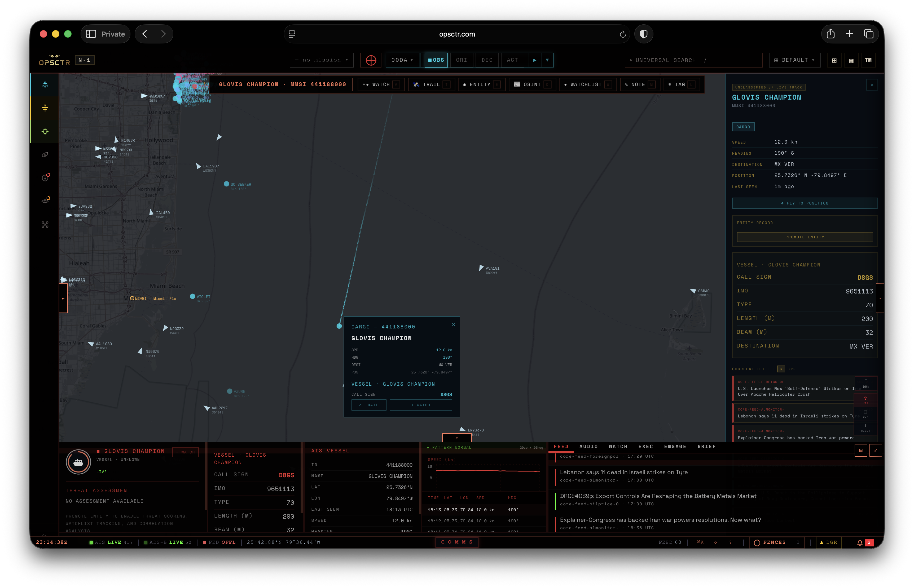Image resolution: width=914 pixels, height=588 pixels.
Task: Open the notifications bell icon
Action: pyautogui.click(x=859, y=542)
